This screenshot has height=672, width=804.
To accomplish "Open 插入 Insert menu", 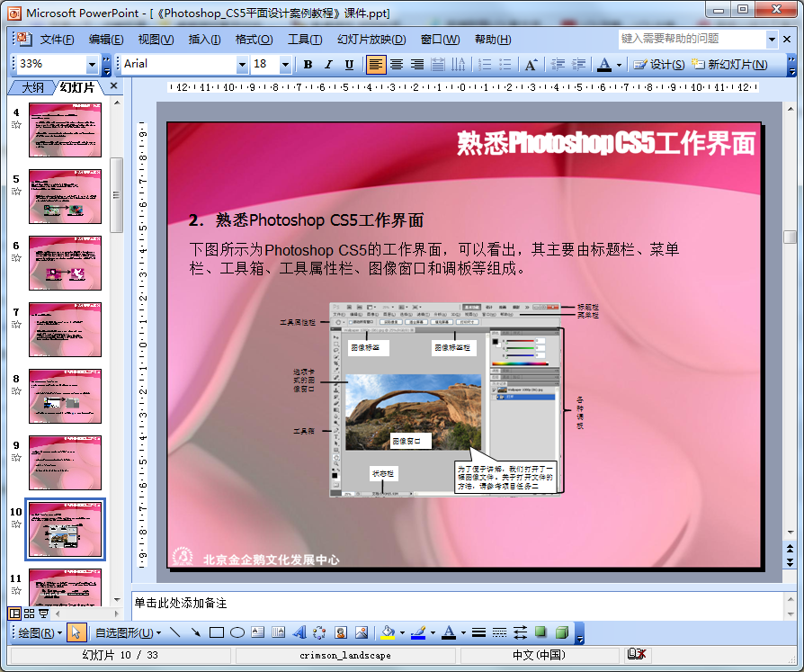I will point(204,40).
